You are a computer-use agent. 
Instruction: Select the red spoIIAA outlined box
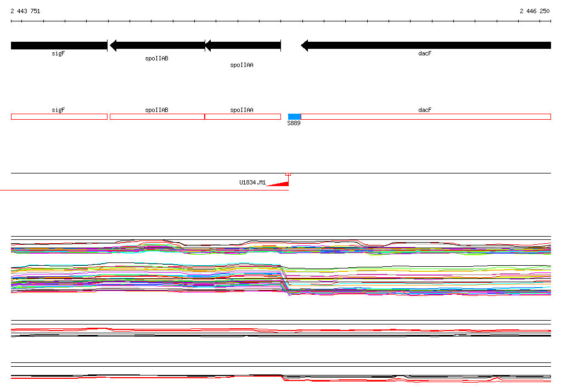pyautogui.click(x=243, y=116)
